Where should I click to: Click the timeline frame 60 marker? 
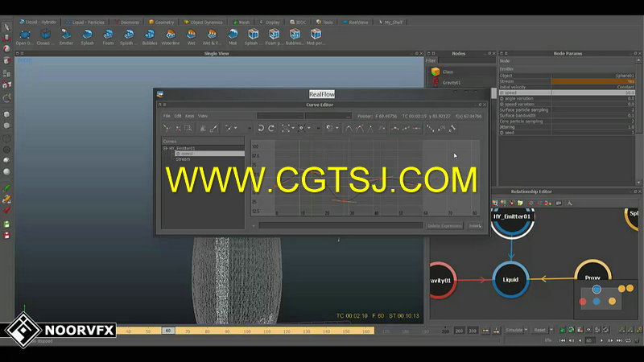(168, 331)
